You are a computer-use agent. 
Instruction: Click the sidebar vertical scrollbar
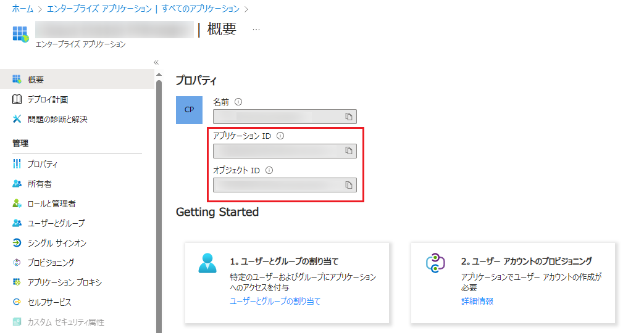click(159, 205)
